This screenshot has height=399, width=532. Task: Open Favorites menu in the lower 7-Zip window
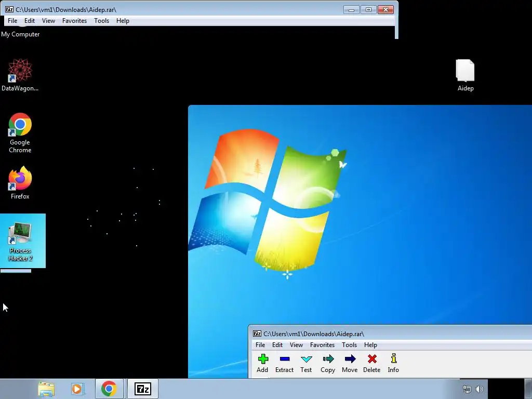(322, 345)
